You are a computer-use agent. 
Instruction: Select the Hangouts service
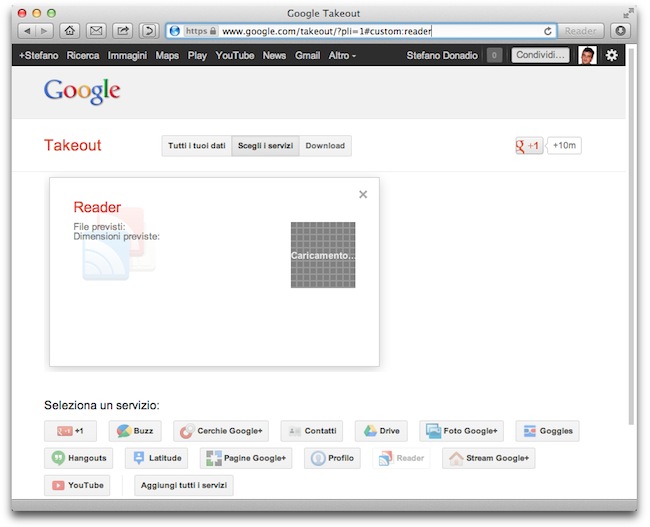[78, 458]
